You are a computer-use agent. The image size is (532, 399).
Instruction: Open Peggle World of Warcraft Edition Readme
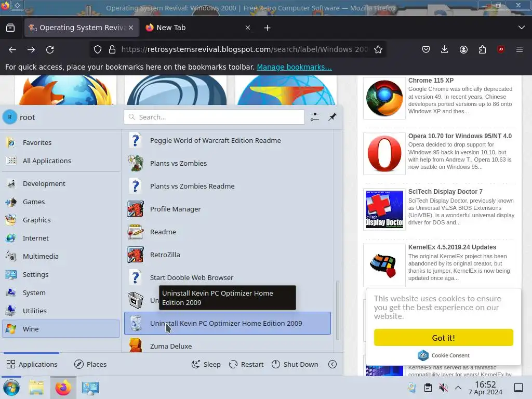[x=228, y=140]
